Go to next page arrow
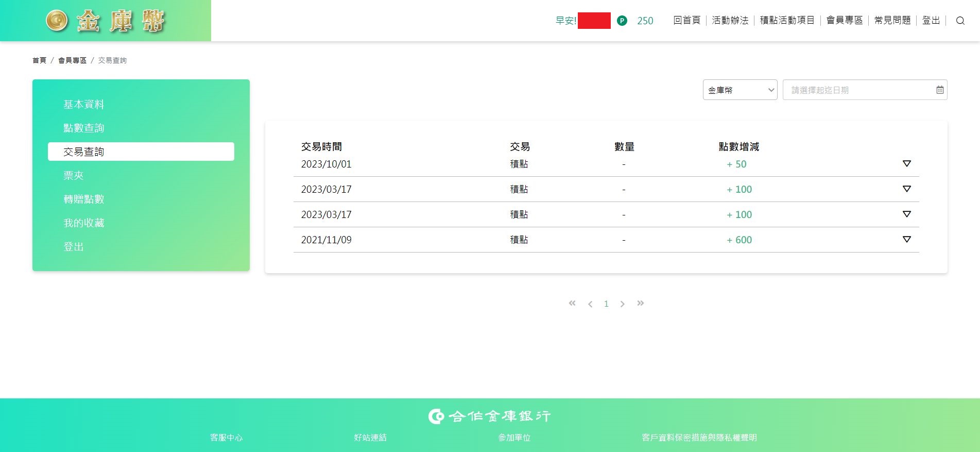980x452 pixels. 622,304
